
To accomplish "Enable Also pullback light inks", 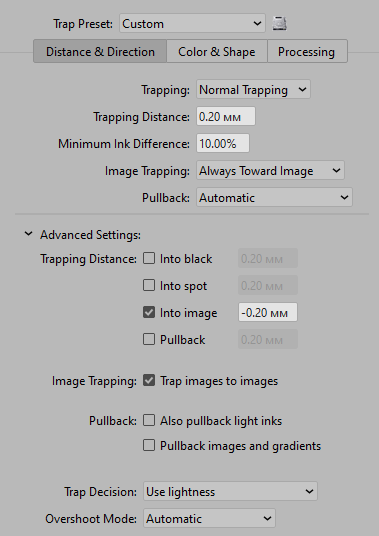I will click(149, 420).
